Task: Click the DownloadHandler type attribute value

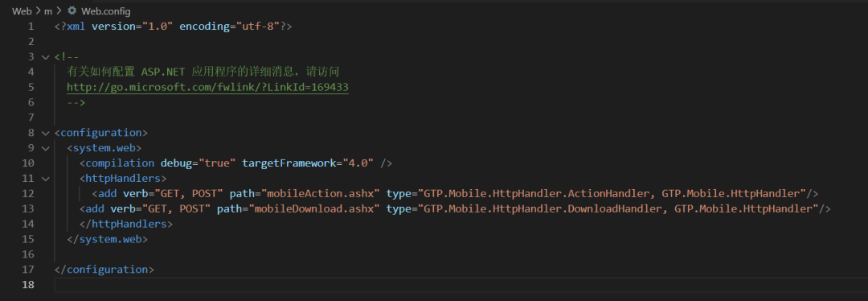Action: pos(618,208)
